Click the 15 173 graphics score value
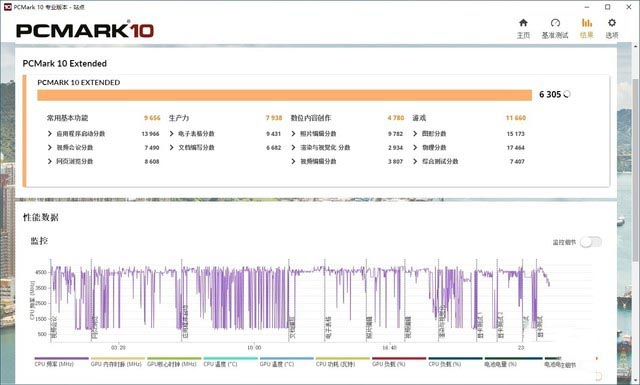The width and height of the screenshot is (640, 385). [516, 134]
